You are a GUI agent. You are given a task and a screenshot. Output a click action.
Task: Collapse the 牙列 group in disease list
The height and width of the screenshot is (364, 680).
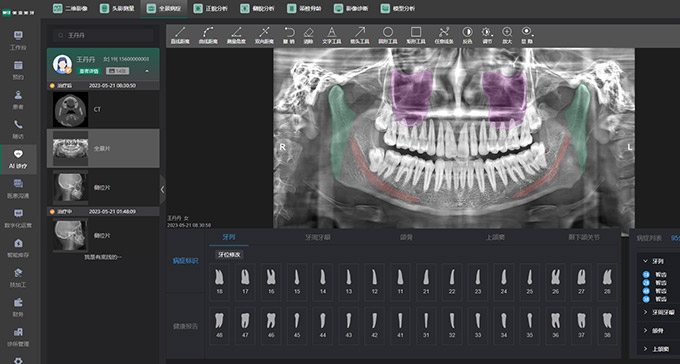tap(645, 261)
